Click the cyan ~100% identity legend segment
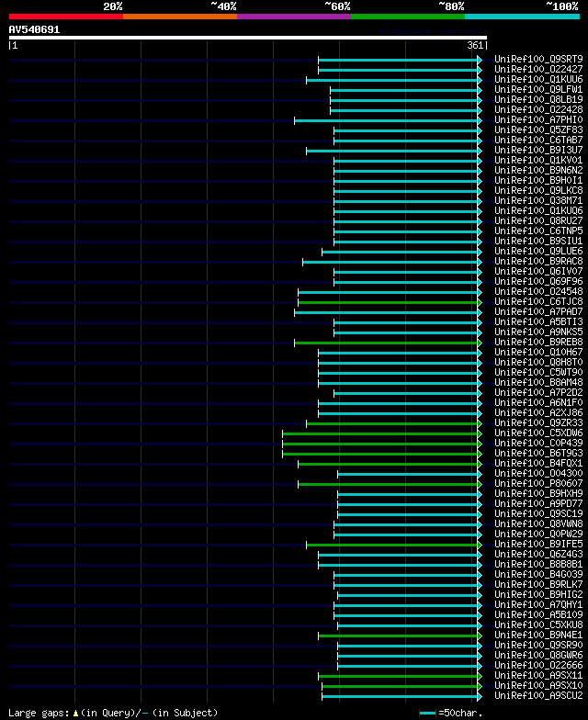Image resolution: width=588 pixels, height=720 pixels. pyautogui.click(x=522, y=17)
